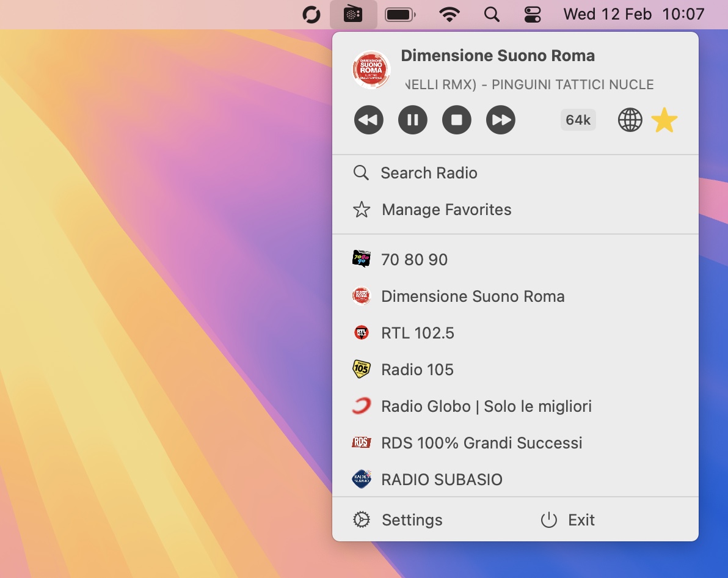Open Control Center
This screenshot has height=578, width=728.
coord(533,15)
